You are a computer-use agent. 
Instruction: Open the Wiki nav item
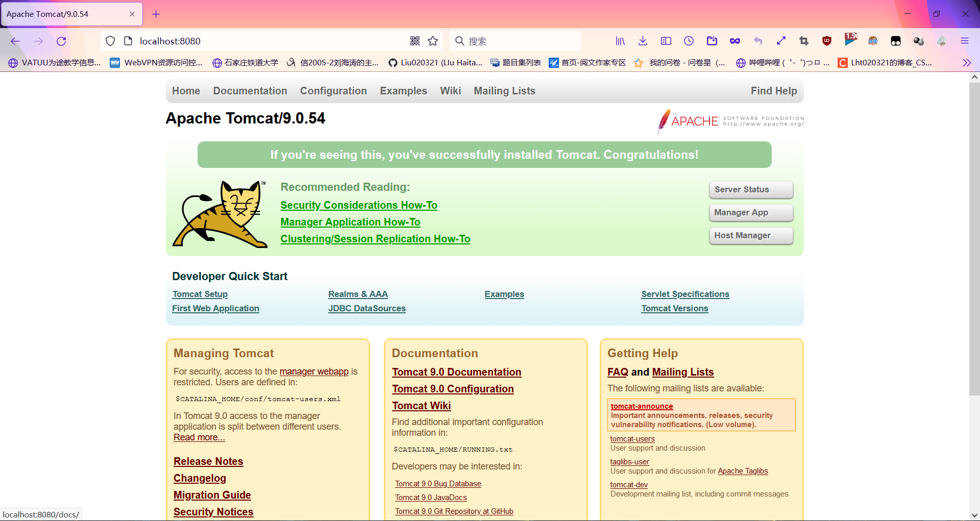(x=450, y=91)
